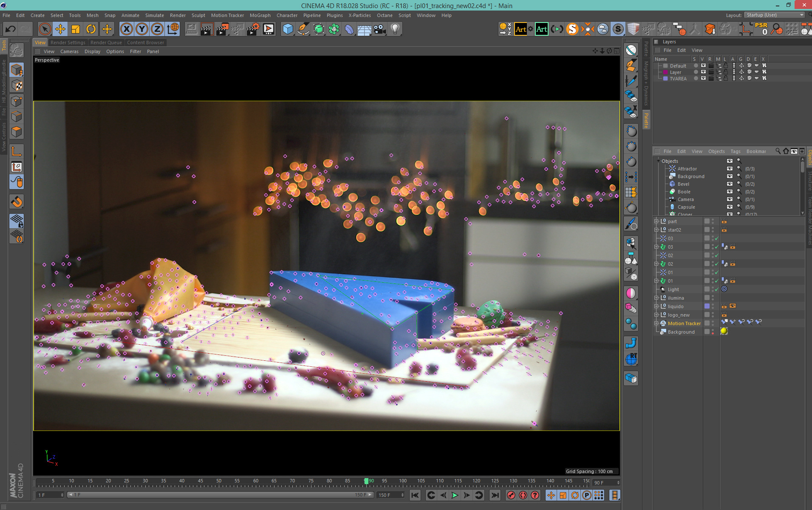Image resolution: width=812 pixels, height=510 pixels.
Task: Click the timeline playhead marker at 90
Action: tap(366, 481)
